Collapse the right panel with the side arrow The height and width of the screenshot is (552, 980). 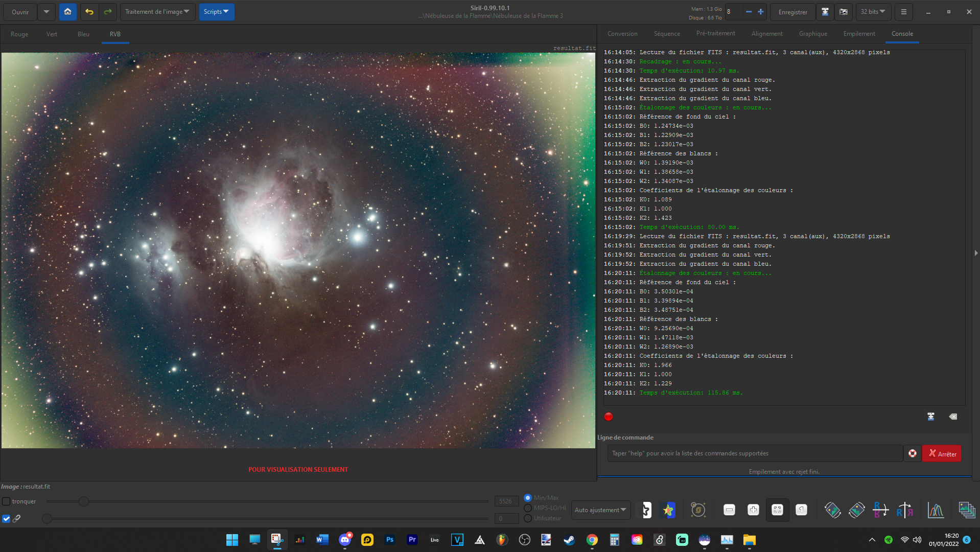(975, 253)
